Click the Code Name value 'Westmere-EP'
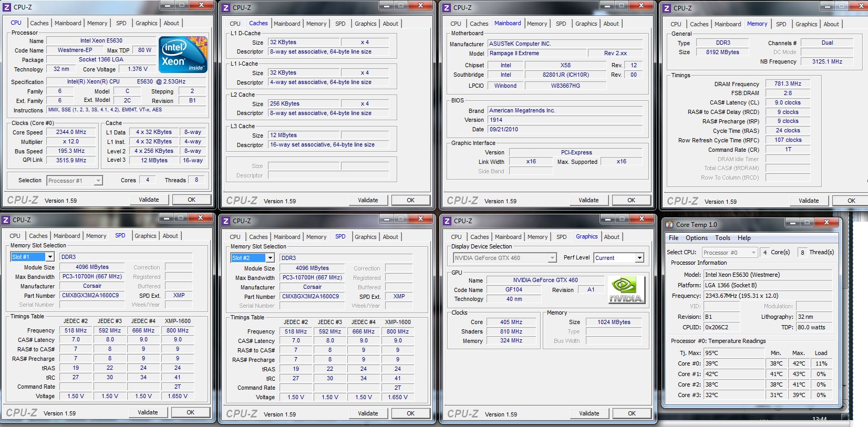Image resolution: width=868 pixels, height=427 pixels. click(x=75, y=50)
